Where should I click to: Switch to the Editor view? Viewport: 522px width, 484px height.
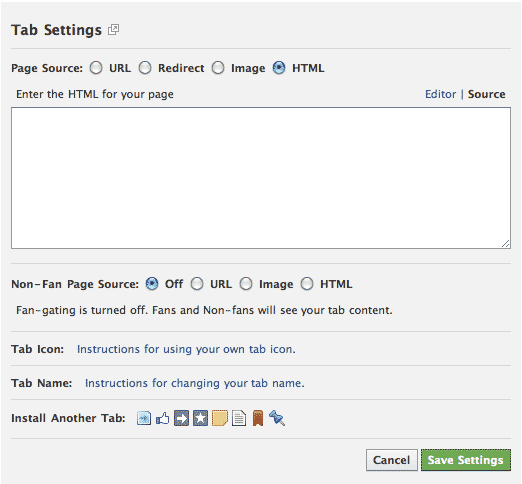tap(440, 94)
